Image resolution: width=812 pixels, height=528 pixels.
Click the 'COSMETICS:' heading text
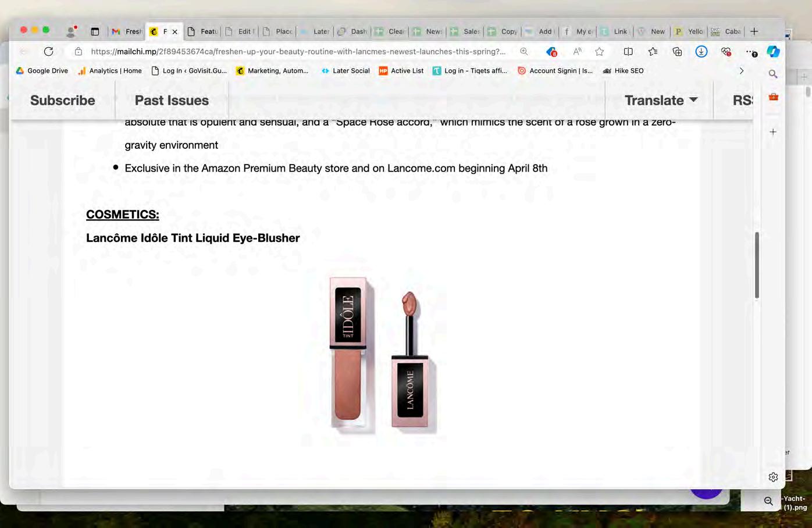point(123,215)
